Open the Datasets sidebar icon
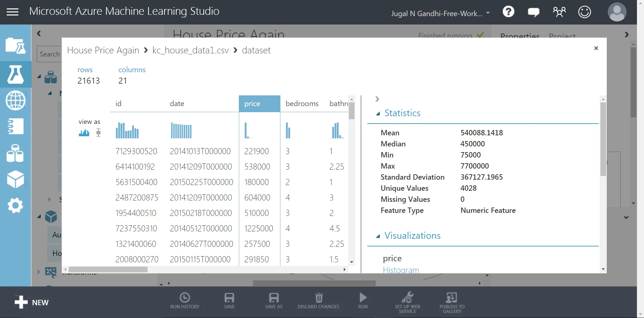Image resolution: width=644 pixels, height=318 pixels. point(15,153)
